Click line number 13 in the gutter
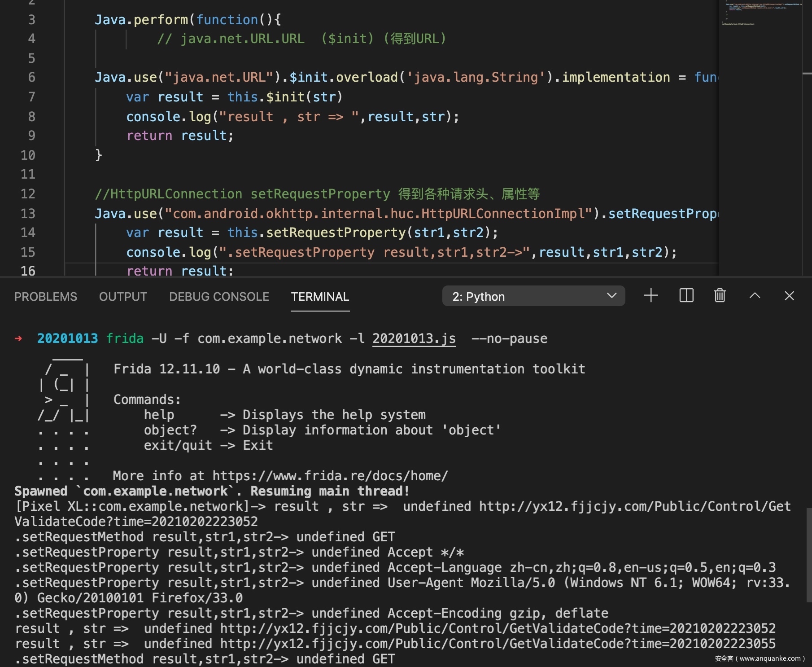This screenshot has width=812, height=667. [x=28, y=213]
